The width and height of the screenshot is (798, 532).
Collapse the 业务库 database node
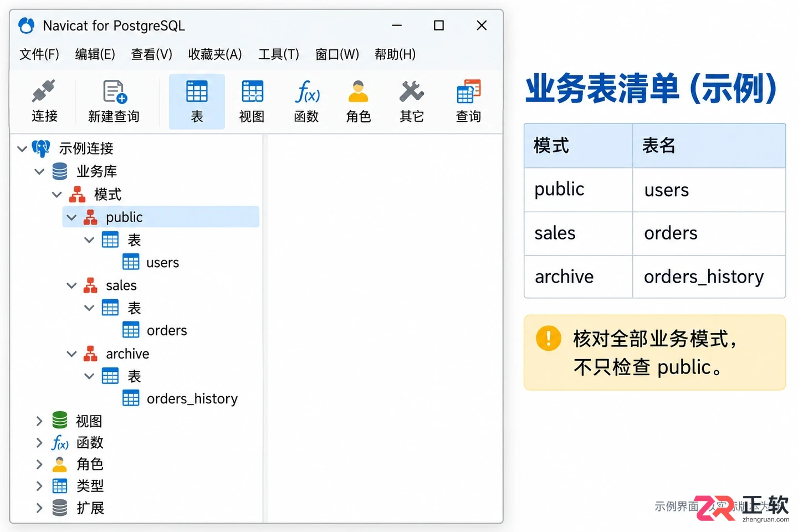tap(39, 171)
